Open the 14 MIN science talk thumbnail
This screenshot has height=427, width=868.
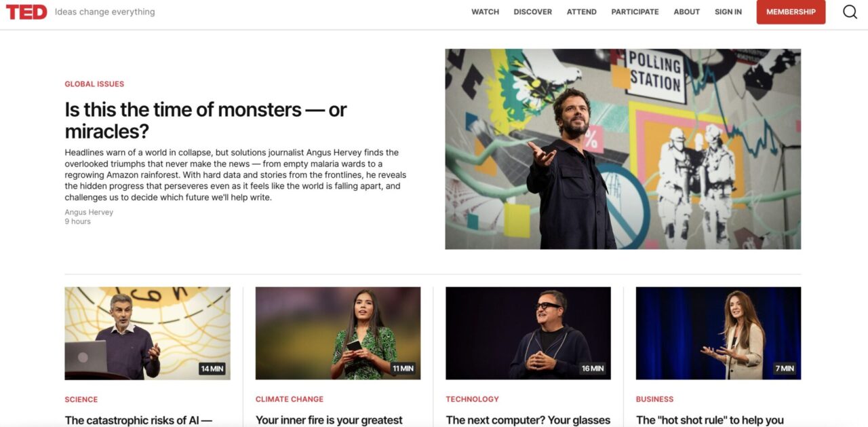click(x=147, y=333)
